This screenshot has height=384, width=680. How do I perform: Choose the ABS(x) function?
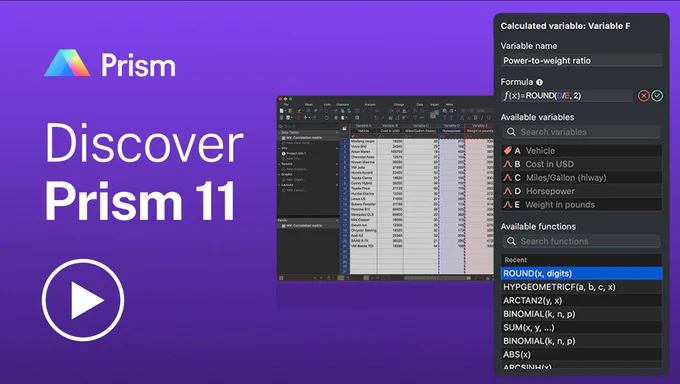pos(581,354)
